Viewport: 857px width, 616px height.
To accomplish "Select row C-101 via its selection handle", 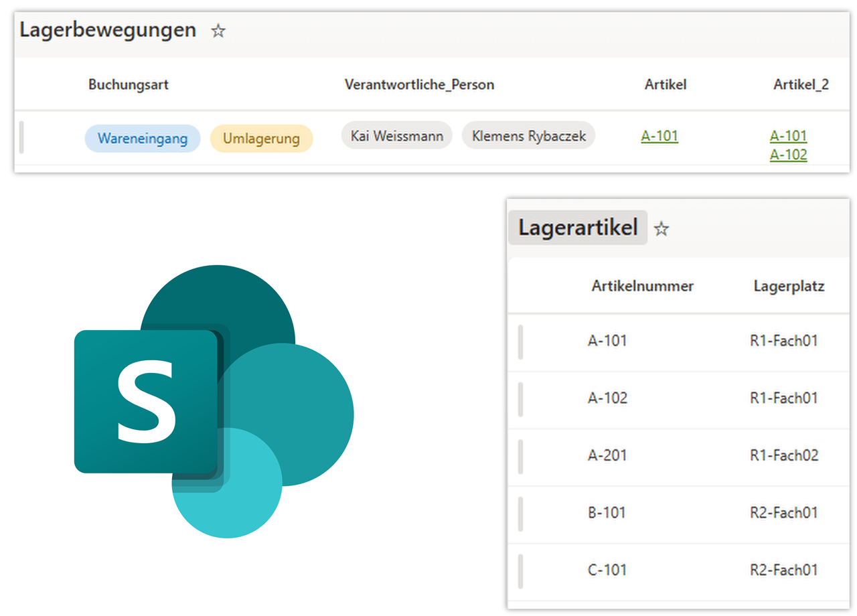I will (520, 571).
